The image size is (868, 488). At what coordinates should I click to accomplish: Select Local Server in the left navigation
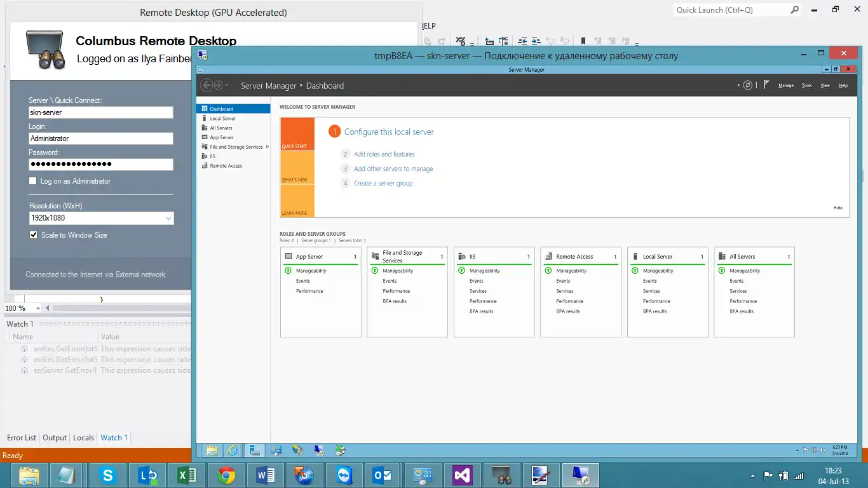233,118
